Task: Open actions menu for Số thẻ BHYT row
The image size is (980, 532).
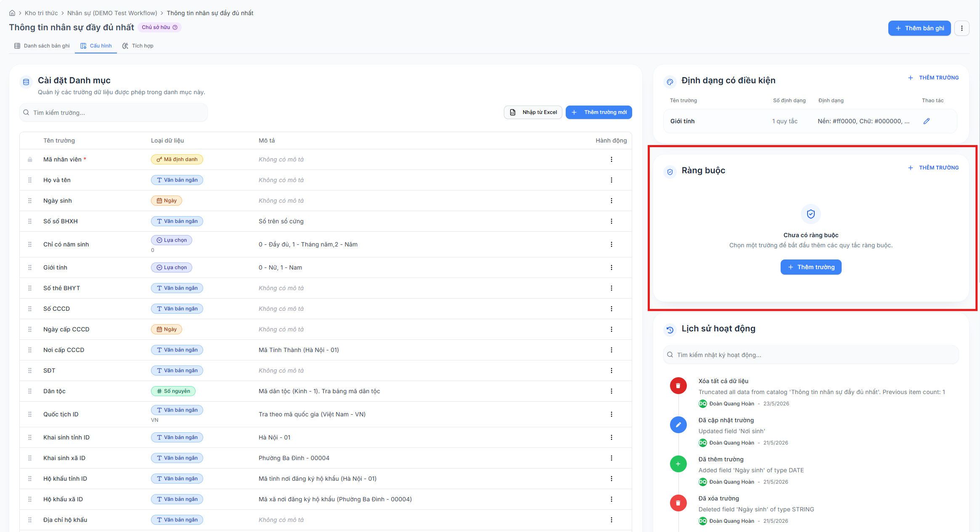Action: (x=612, y=288)
